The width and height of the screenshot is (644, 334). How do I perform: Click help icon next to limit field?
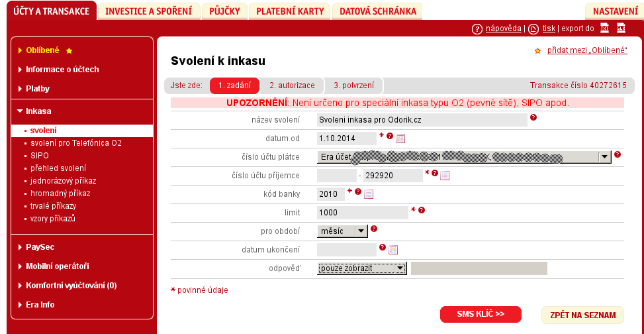(422, 210)
